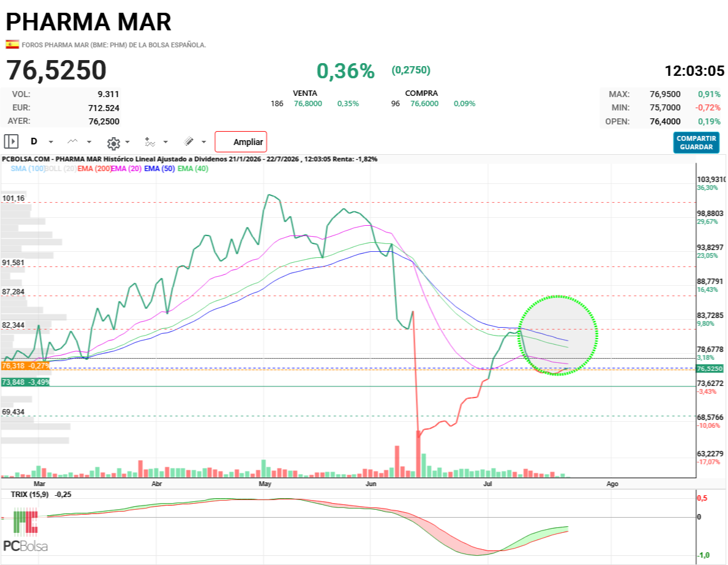This screenshot has width=728, height=565.
Task: Toggle the EMA (200) indicator label
Action: click(x=93, y=169)
